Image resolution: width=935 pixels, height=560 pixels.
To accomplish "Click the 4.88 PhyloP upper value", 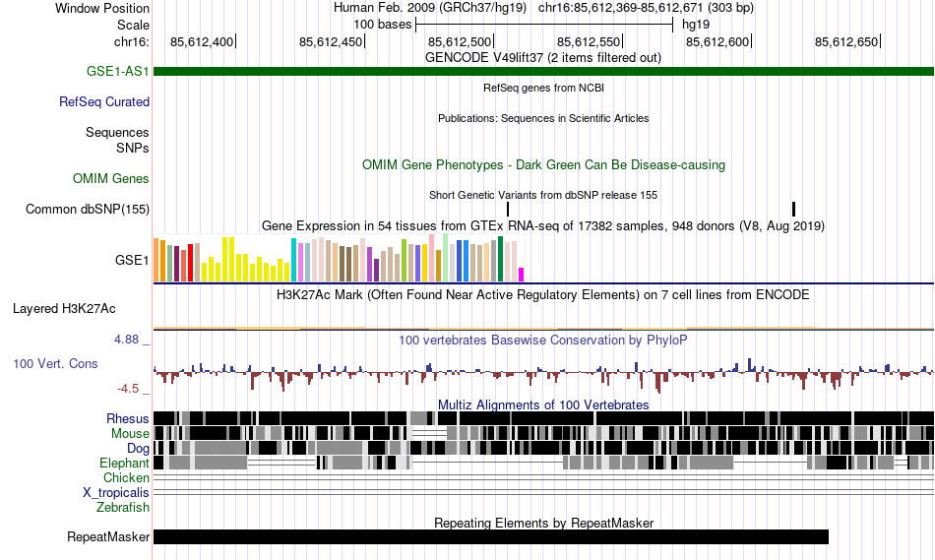I will 126,340.
